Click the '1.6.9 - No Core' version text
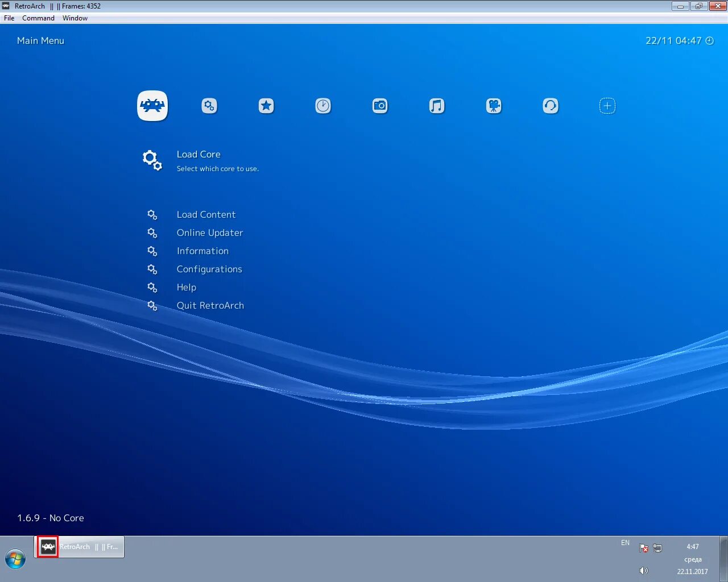The image size is (728, 582). 51,518
